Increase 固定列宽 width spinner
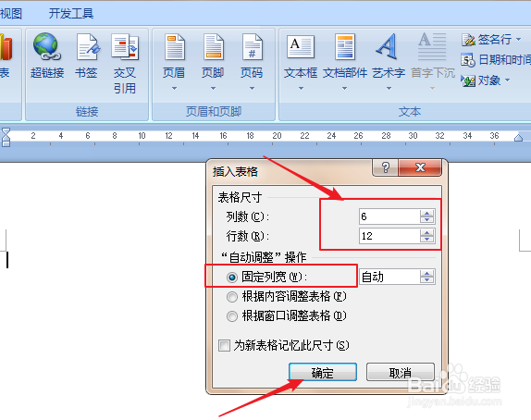 [426, 274]
